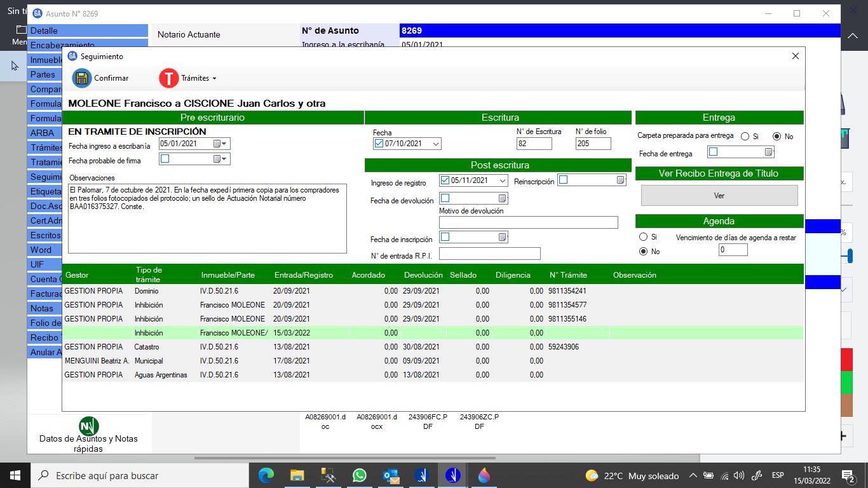Click the N° de entrada R.P.I. field
Image resolution: width=868 pixels, height=488 pixels.
tap(489, 254)
